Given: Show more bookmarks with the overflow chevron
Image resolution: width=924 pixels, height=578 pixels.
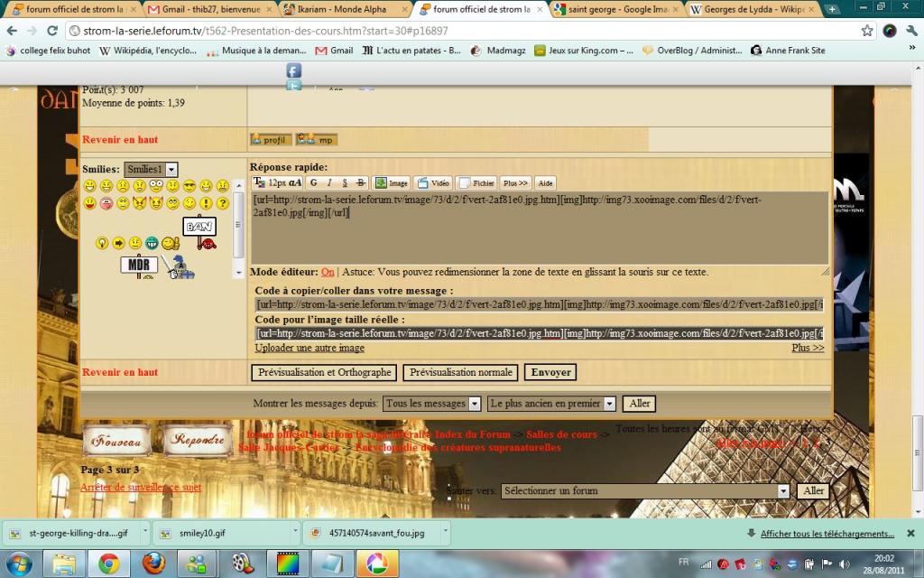Looking at the screenshot, I should 912,49.
